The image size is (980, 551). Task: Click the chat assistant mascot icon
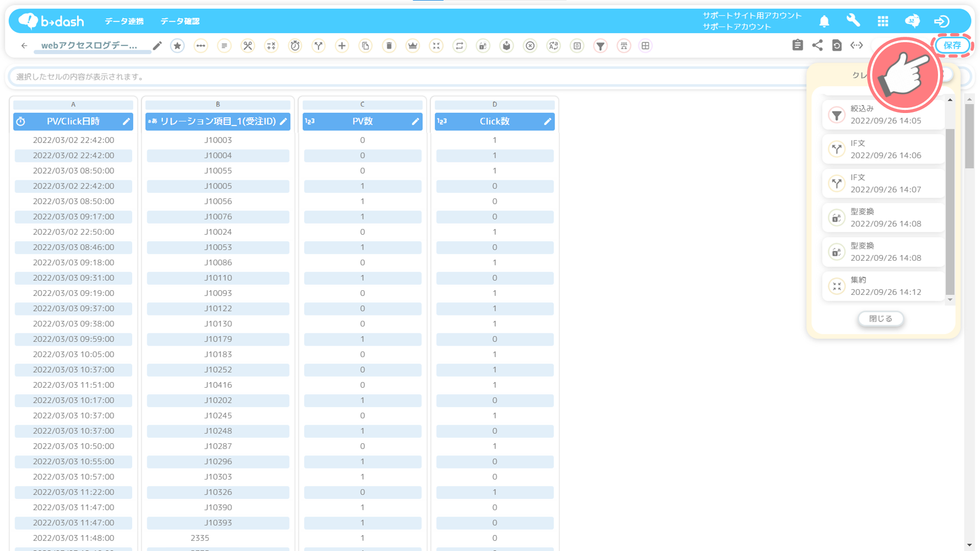(912, 21)
